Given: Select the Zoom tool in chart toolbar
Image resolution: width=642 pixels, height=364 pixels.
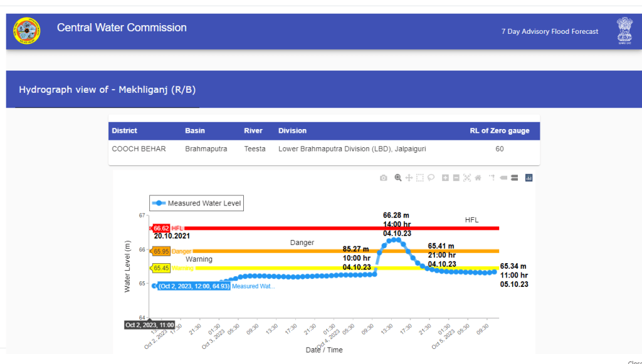Looking at the screenshot, I should coord(397,178).
